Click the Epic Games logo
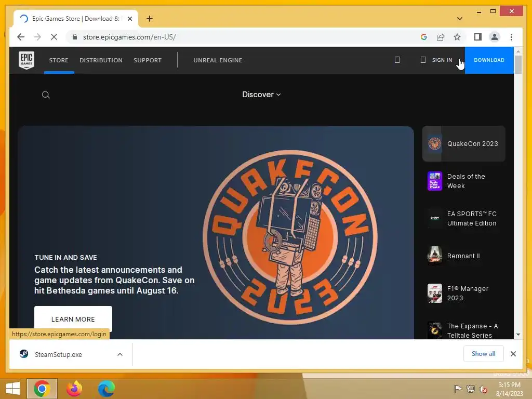Screen dimensions: 532x399 [26, 60]
